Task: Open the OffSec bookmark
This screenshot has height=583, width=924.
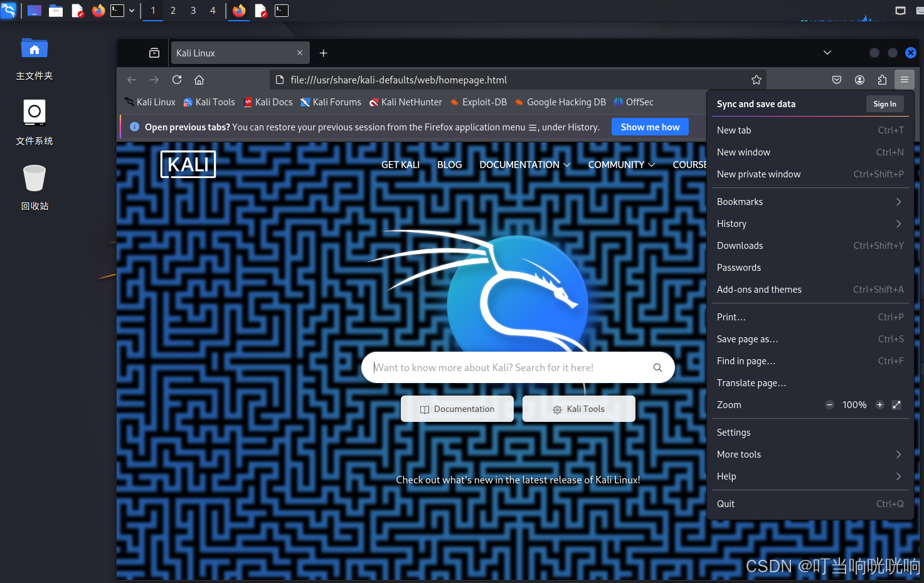Action: (634, 102)
